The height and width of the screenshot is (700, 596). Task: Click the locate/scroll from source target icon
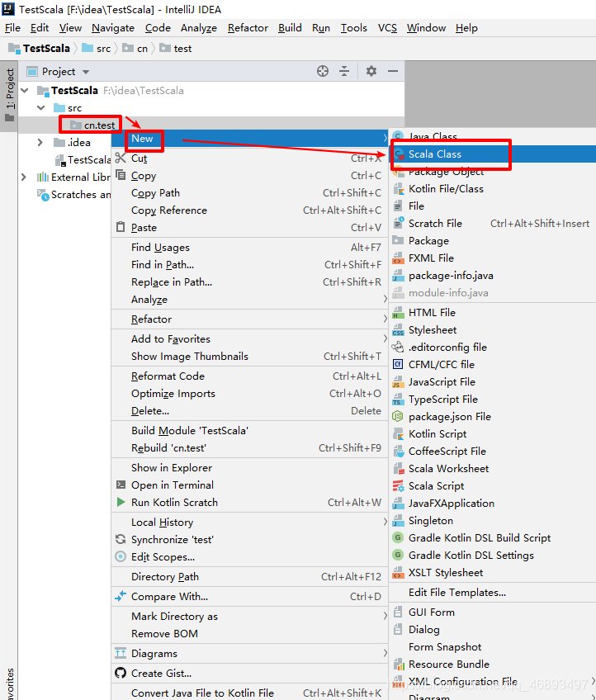322,71
